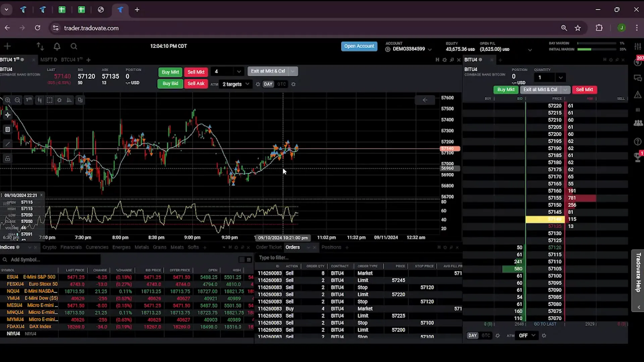Screen dimensions: 644x362
Task: Open the 2 targets ATM dropdown
Action: coord(236,84)
